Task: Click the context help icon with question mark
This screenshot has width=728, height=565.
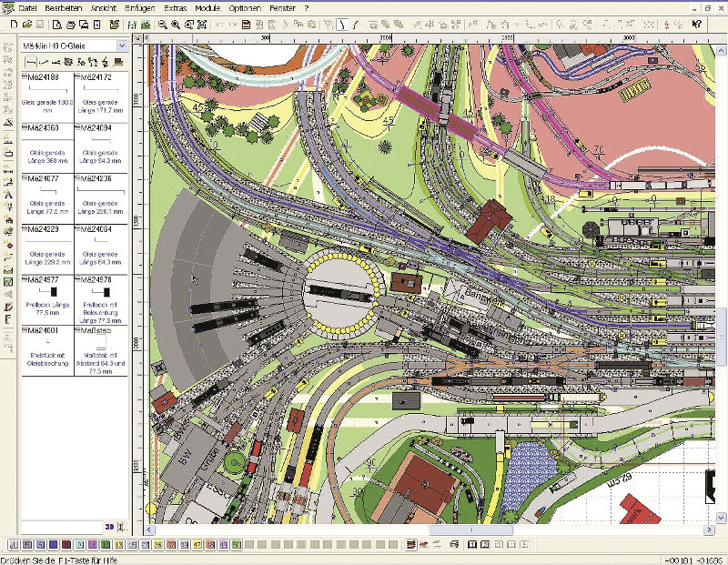Action: [696, 25]
